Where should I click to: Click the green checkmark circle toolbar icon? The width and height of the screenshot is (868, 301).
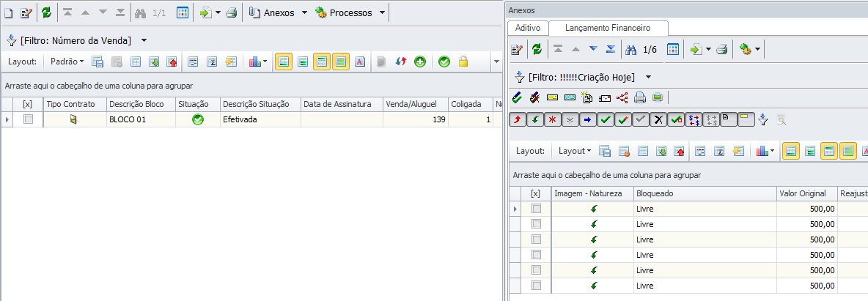point(444,62)
